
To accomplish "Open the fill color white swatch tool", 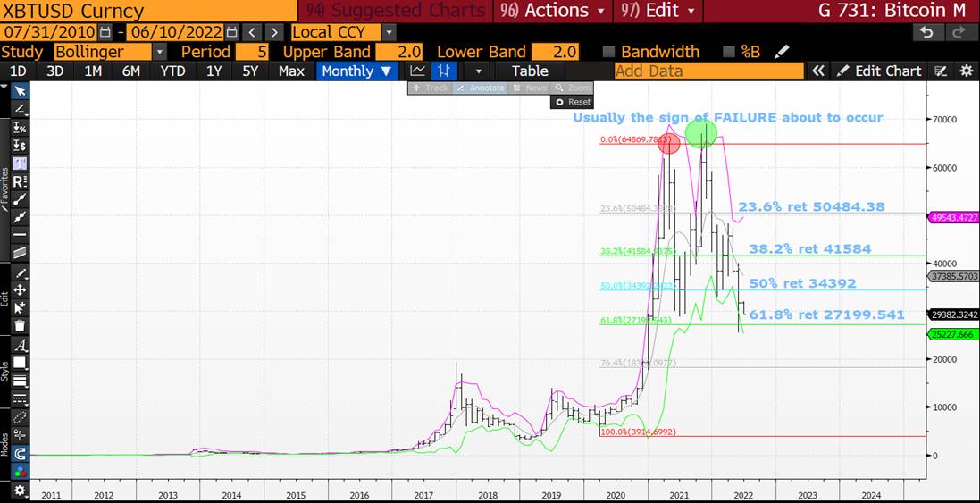I will click(20, 363).
